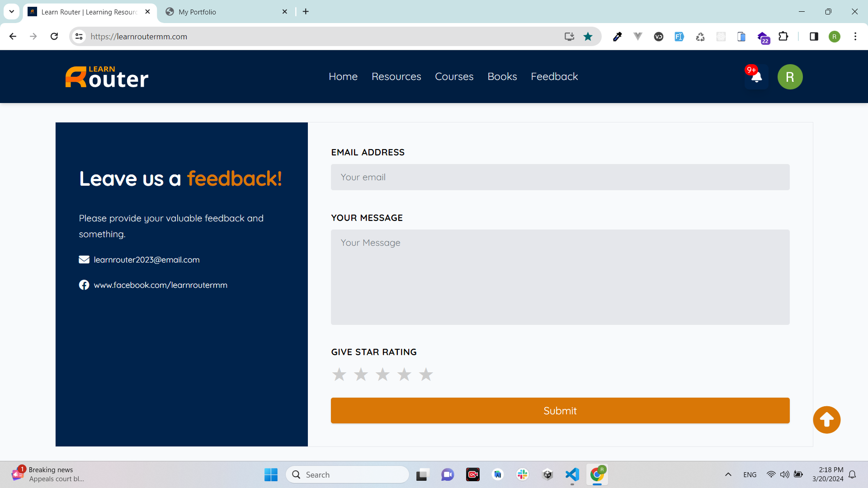Open the color picker eyedropper extension
The width and height of the screenshot is (868, 488).
[617, 37]
